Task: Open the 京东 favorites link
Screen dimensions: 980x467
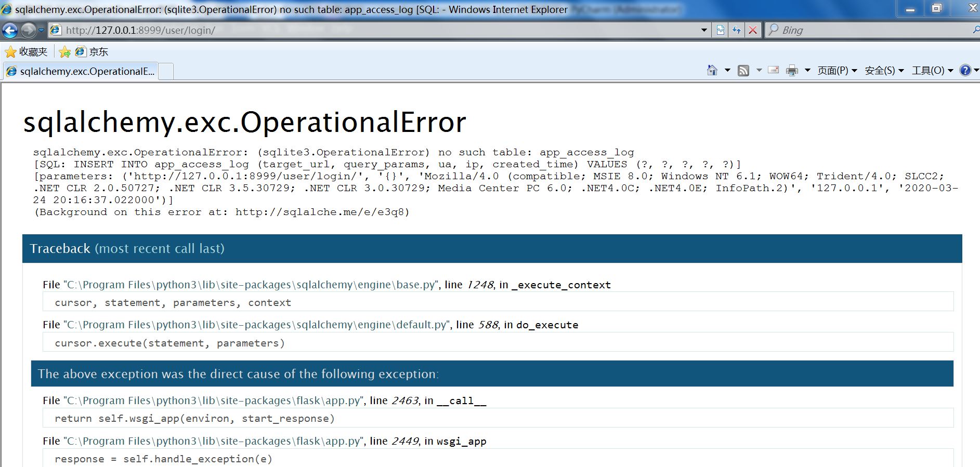Action: pos(92,51)
